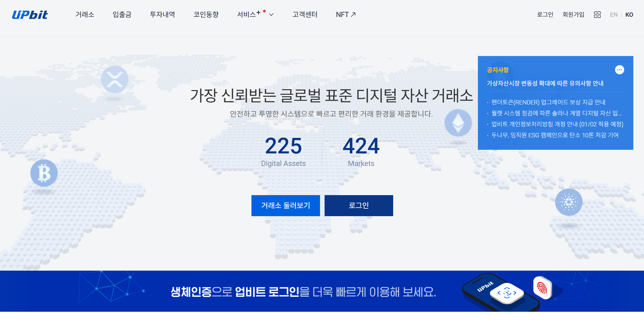
Task: Click the XRP coin icon
Action: [x=115, y=79]
